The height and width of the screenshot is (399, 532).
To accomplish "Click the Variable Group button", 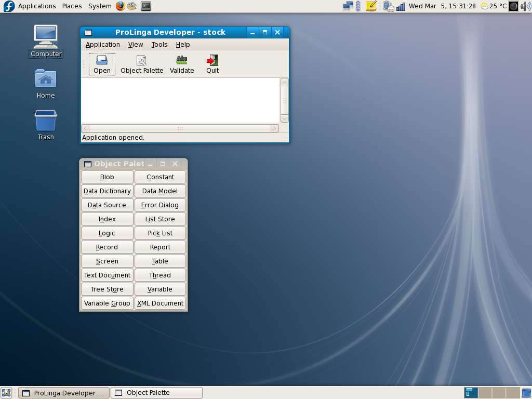I will [x=107, y=303].
